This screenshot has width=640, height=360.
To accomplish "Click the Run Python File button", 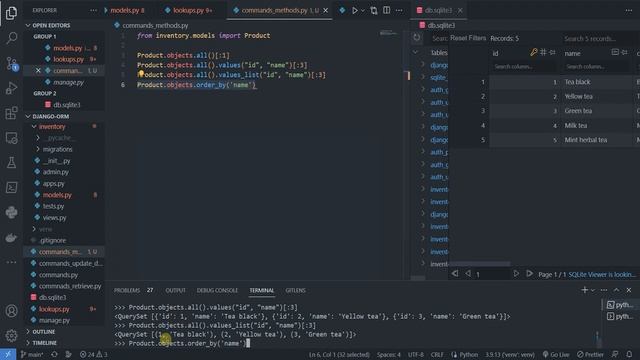I will tap(354, 10).
